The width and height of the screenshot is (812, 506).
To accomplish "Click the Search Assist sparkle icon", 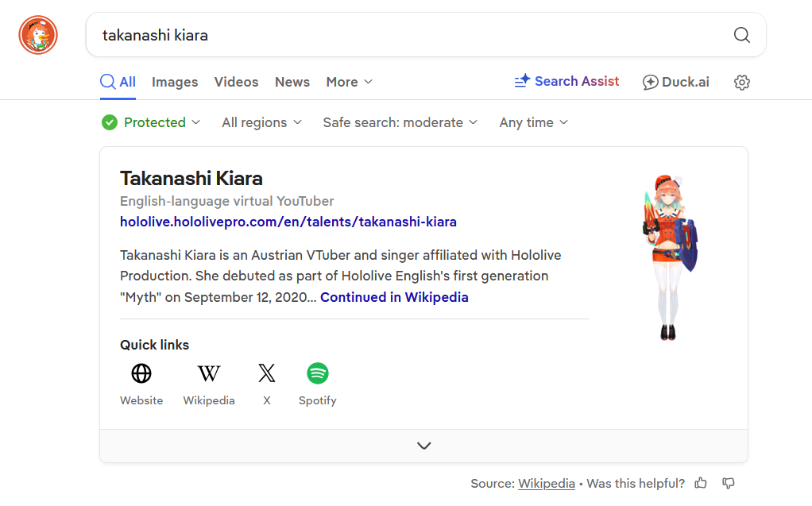I will tap(522, 81).
